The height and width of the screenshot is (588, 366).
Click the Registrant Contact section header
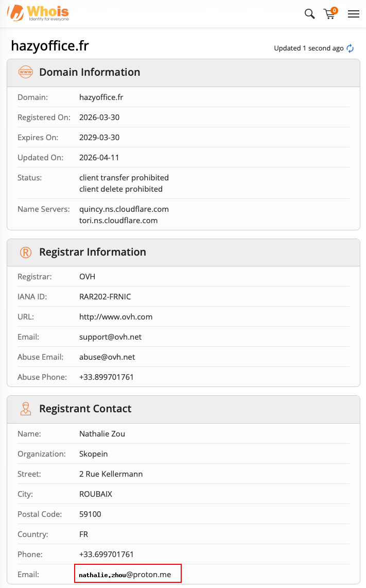(184, 409)
